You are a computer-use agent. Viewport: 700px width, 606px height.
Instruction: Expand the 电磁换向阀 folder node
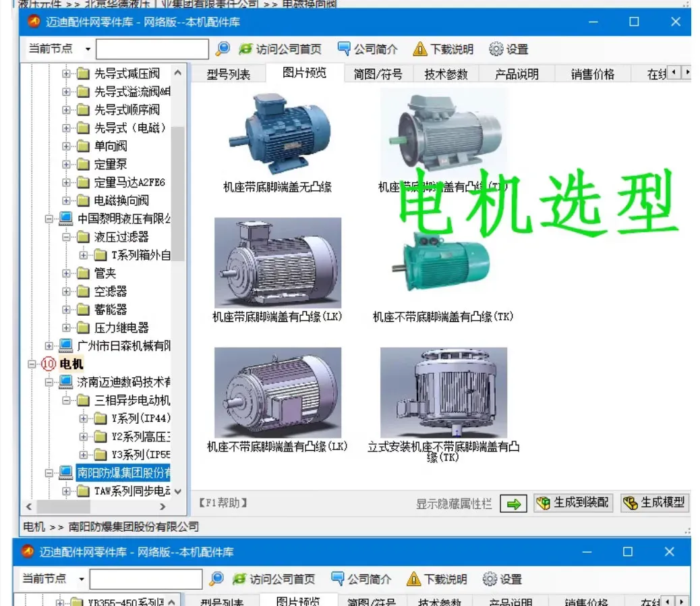pos(66,200)
